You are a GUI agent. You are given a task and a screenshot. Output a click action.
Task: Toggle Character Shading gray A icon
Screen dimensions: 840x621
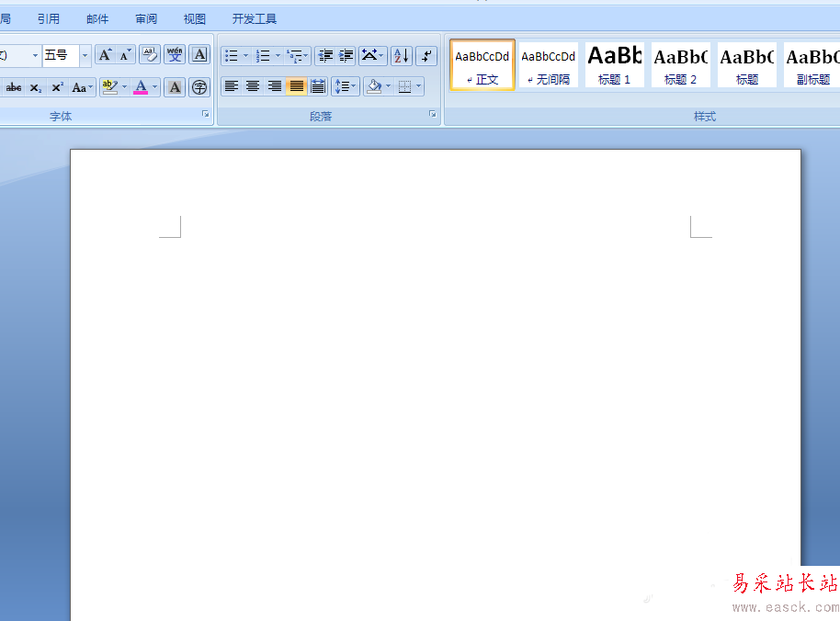(x=175, y=87)
